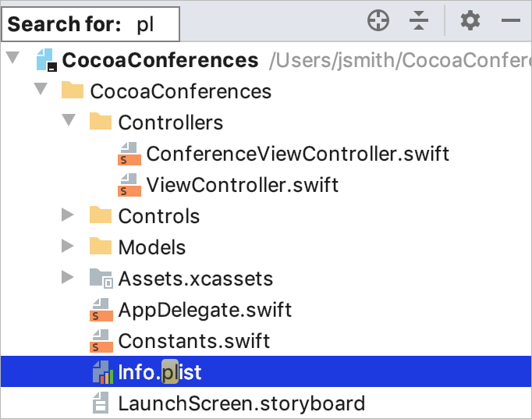
Task: Click the Info.plist file icon
Action: click(102, 372)
